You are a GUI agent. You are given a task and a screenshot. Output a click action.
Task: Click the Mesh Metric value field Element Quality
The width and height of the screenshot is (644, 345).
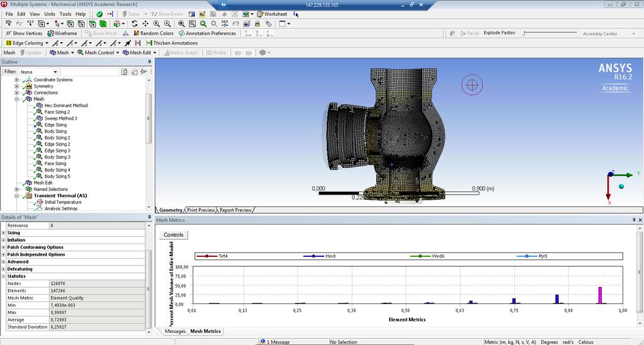click(97, 298)
